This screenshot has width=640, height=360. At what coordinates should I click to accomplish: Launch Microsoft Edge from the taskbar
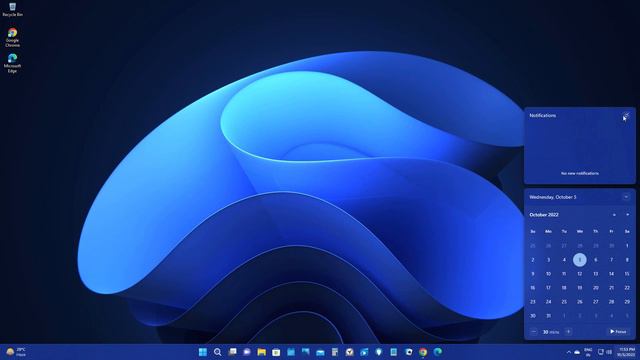coord(438,352)
